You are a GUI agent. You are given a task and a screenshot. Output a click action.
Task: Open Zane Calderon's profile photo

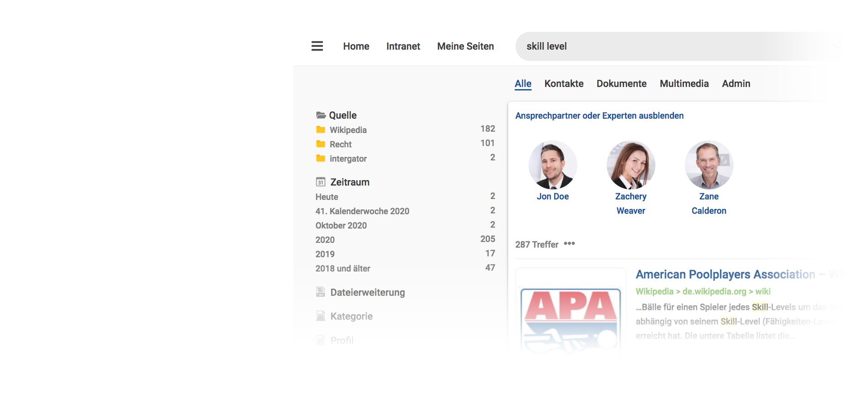pos(709,165)
